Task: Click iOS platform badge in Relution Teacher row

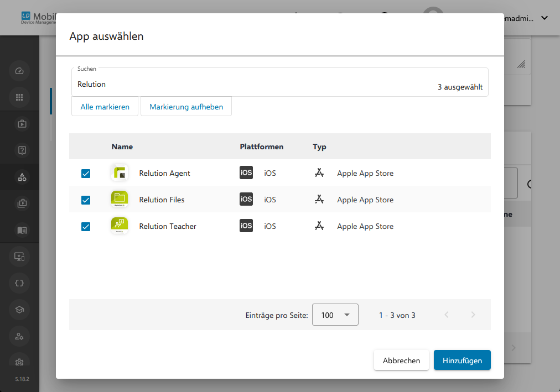Action: 246,226
